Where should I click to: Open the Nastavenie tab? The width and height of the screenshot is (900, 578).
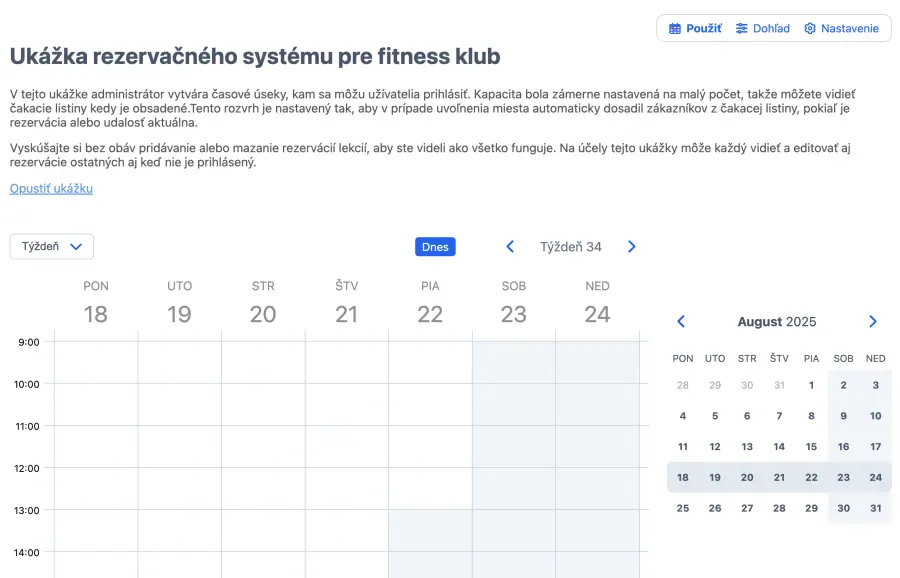point(841,29)
